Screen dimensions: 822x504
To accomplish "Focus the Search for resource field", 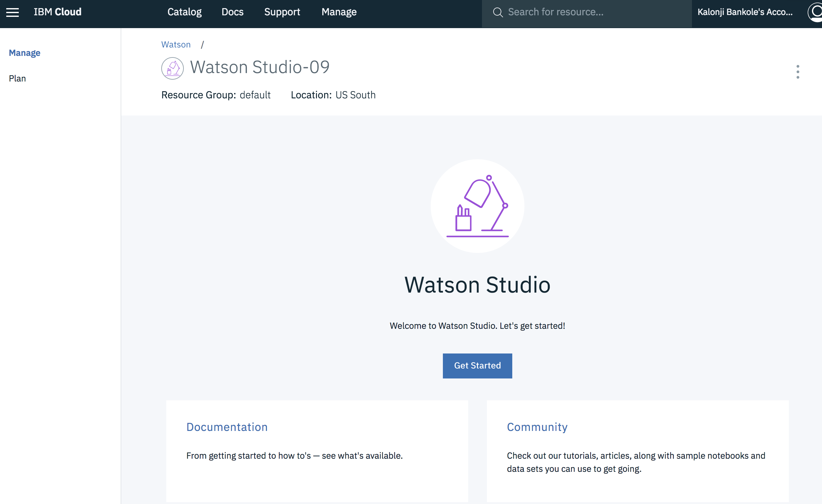I will point(594,12).
